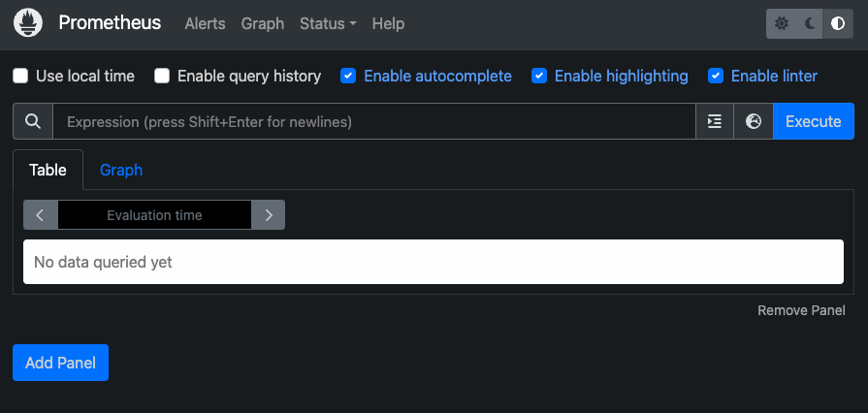Click the format expression indent icon

coord(715,121)
